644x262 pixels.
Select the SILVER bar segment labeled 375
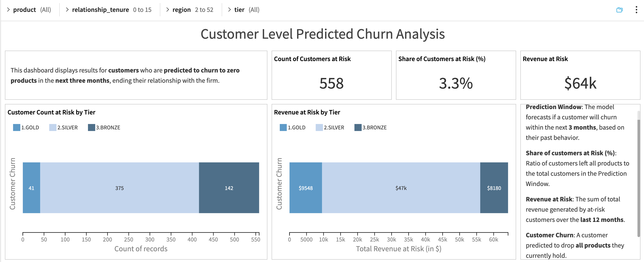point(119,188)
